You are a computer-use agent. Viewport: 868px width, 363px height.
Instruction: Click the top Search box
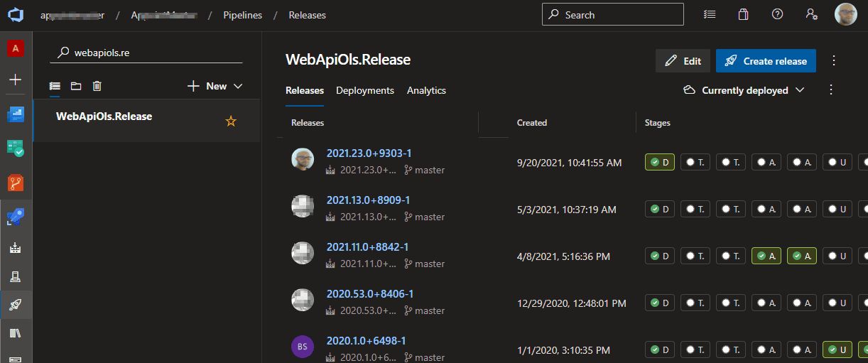[612, 15]
